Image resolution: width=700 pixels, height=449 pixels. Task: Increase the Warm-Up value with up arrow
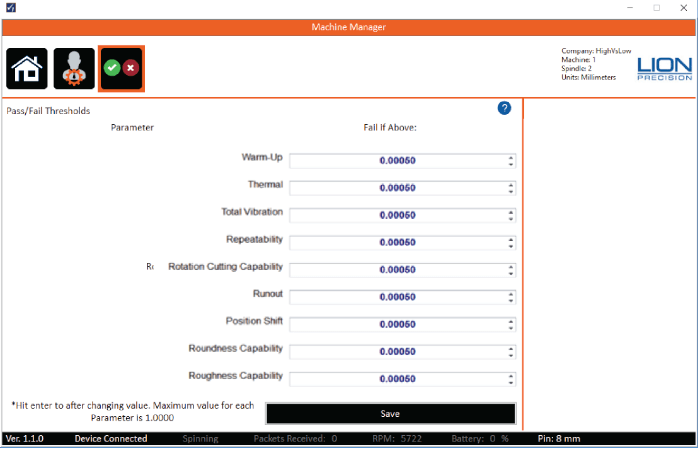(x=511, y=158)
